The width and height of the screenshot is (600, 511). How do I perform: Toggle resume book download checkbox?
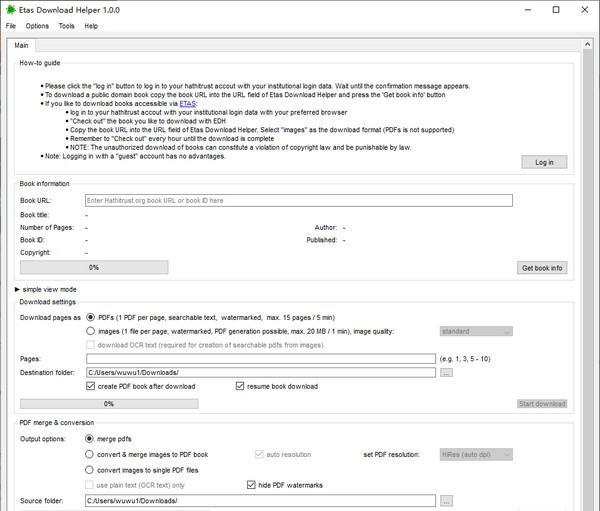pyautogui.click(x=240, y=386)
